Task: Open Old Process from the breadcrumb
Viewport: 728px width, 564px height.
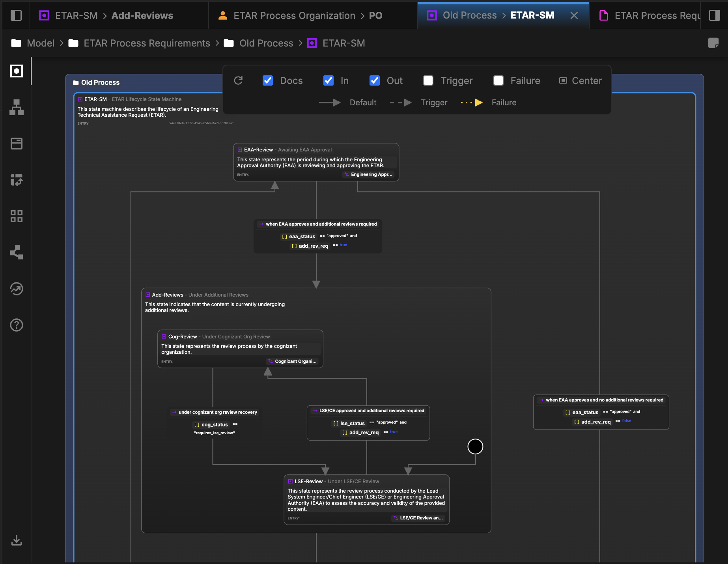Action: 266,43
